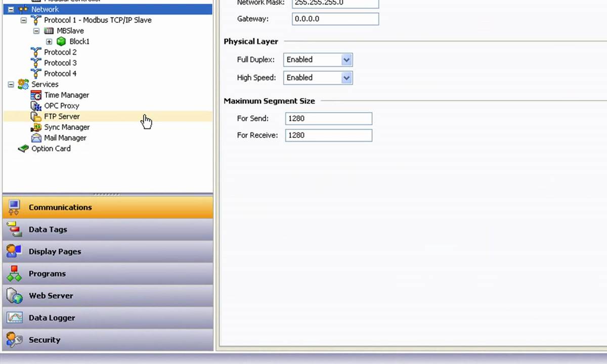Click the Programs pane icon

click(x=14, y=274)
